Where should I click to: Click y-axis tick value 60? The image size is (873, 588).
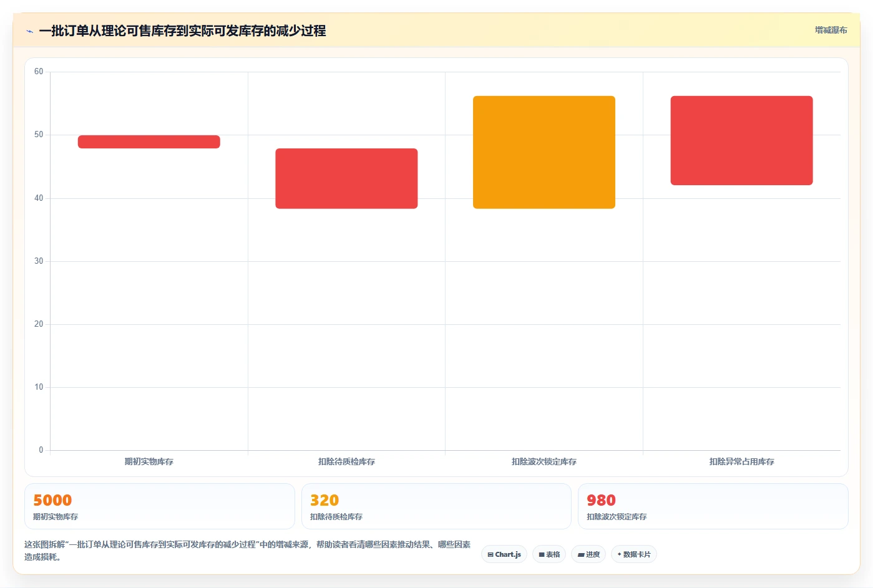(39, 72)
